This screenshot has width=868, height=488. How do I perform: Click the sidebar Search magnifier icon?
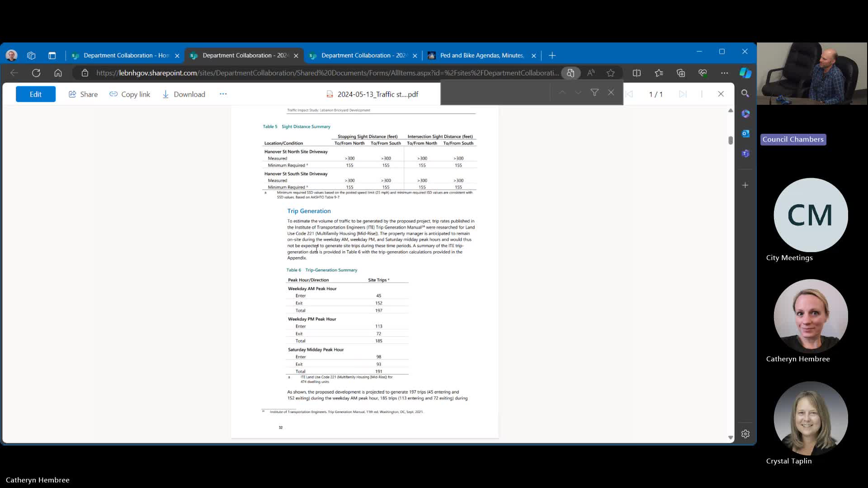(745, 94)
